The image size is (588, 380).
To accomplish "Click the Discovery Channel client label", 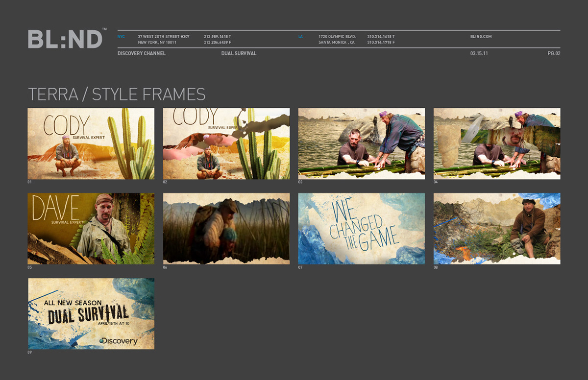I will pyautogui.click(x=142, y=53).
